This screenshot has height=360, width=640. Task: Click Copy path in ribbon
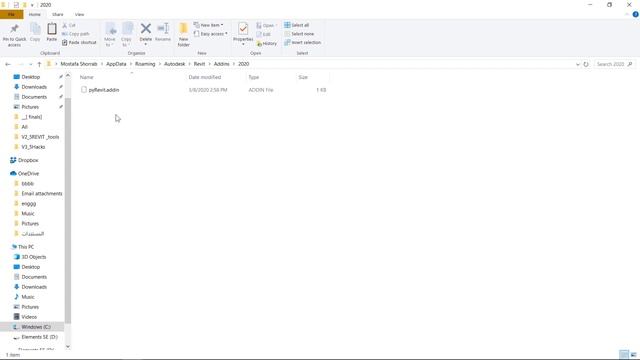coord(76,34)
